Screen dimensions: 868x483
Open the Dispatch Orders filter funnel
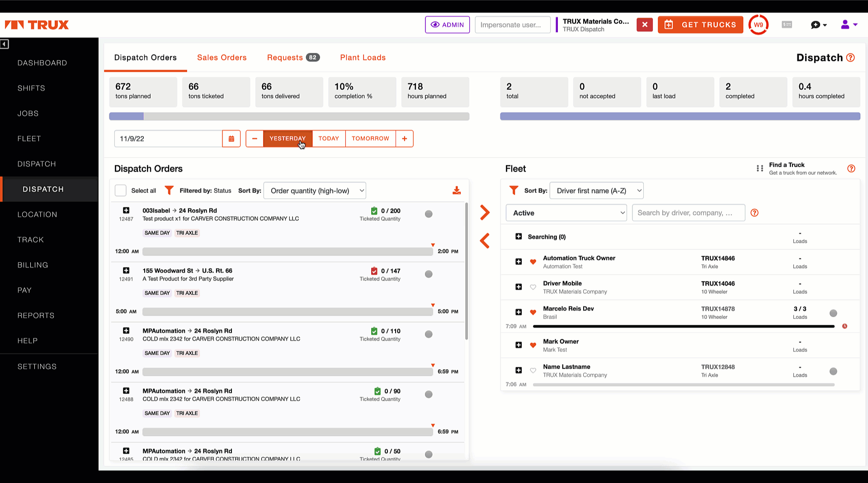coord(169,190)
